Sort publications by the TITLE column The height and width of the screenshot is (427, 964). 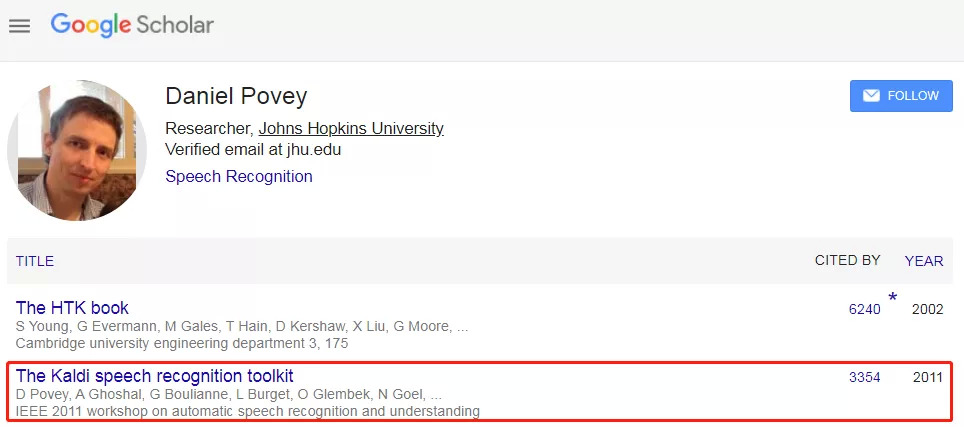click(x=35, y=261)
